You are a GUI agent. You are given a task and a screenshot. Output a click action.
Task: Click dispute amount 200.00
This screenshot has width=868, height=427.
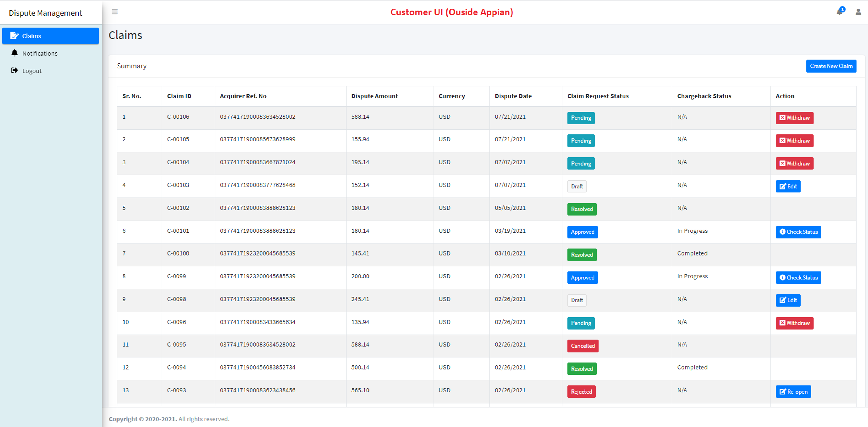click(x=360, y=276)
